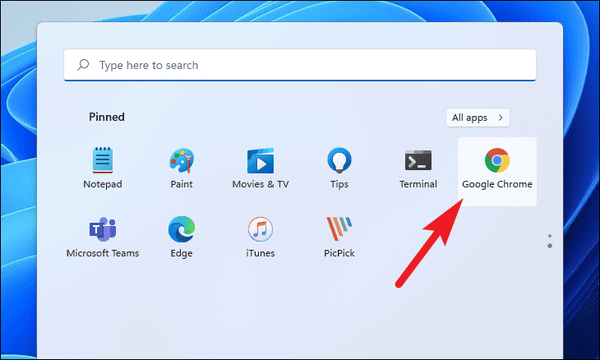Launch the Paint app

(181, 168)
